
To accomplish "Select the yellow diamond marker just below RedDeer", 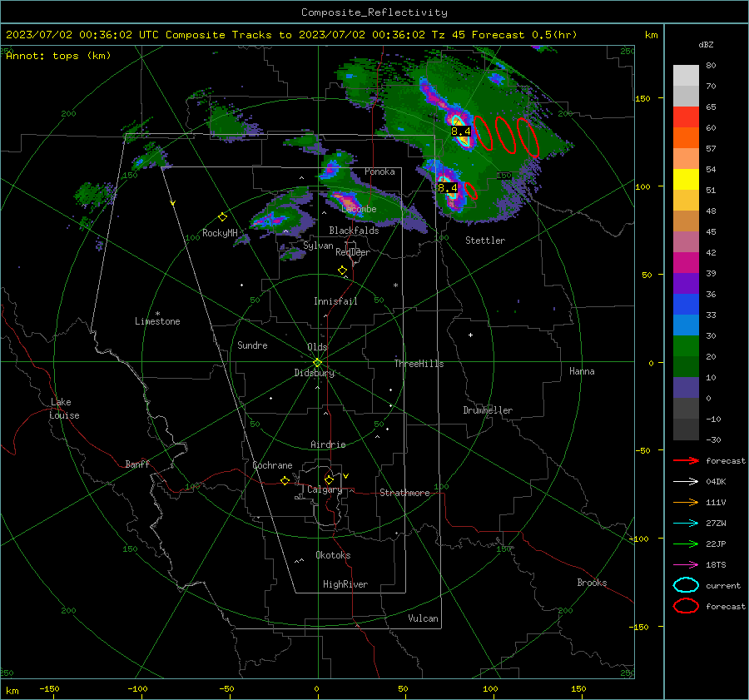I will [342, 271].
